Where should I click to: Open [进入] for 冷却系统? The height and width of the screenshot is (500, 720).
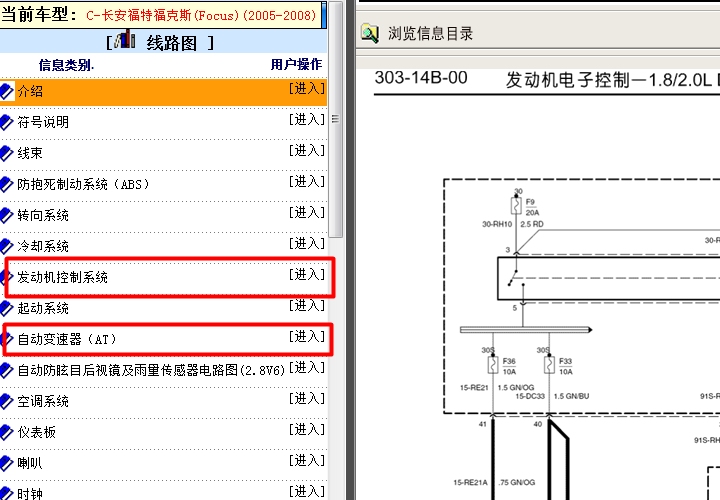[307, 244]
